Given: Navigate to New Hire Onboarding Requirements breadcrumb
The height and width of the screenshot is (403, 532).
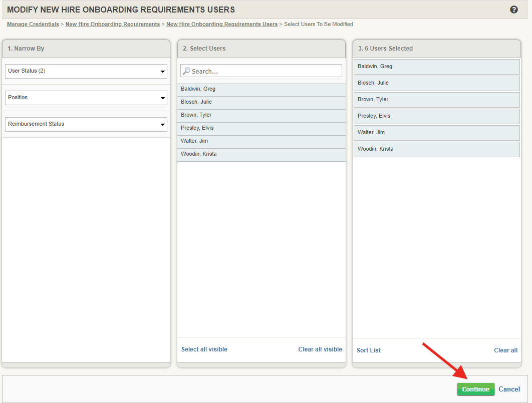Looking at the screenshot, I should click(112, 24).
